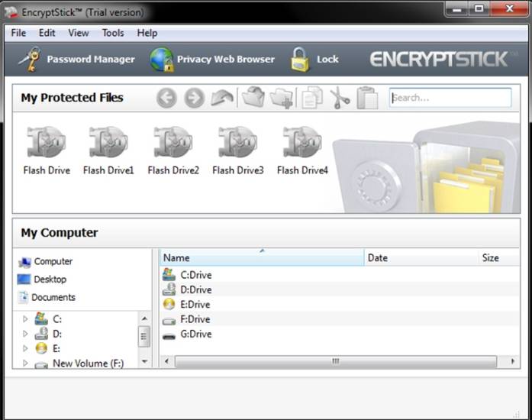The width and height of the screenshot is (532, 420).
Task: Select "Documents" text in sidebar
Action: pos(53,297)
